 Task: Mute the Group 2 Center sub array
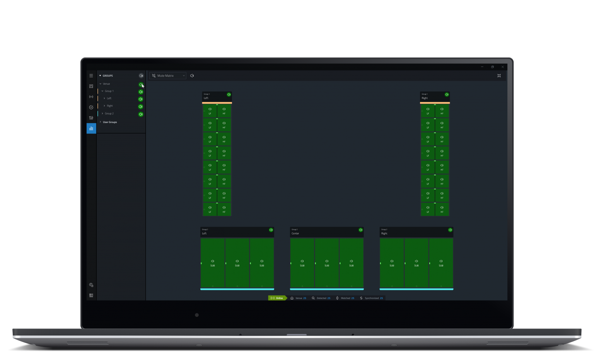[360, 230]
